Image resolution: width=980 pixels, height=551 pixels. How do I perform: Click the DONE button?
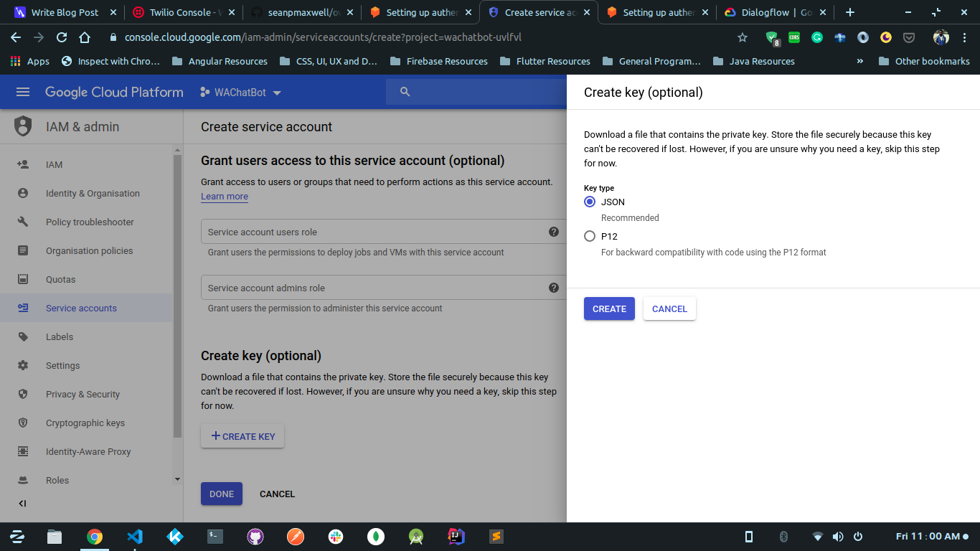click(x=222, y=494)
